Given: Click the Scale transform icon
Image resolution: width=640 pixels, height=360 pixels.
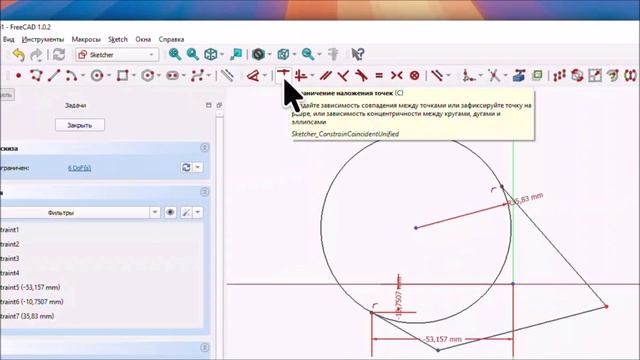Looking at the screenshot, I should (x=595, y=76).
